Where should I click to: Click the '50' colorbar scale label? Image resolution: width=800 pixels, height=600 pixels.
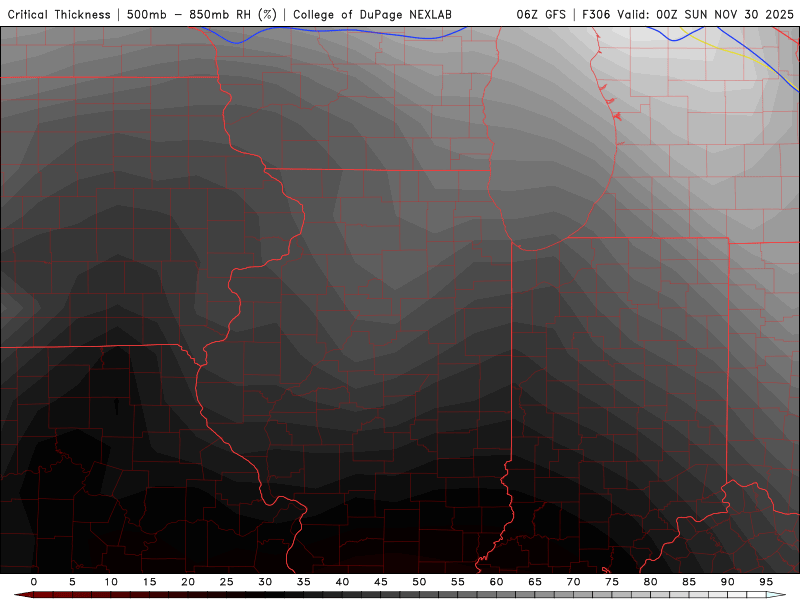point(419,582)
